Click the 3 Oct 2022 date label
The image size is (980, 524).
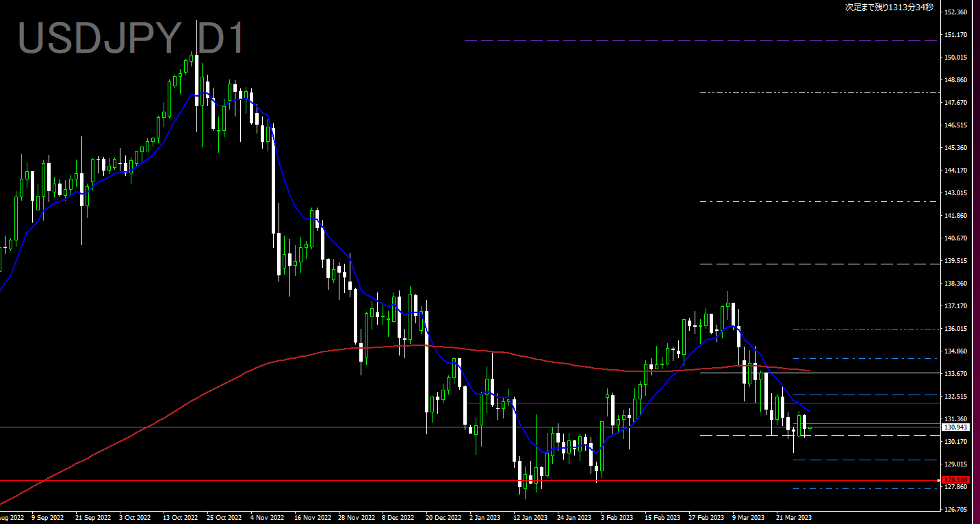pyautogui.click(x=136, y=519)
